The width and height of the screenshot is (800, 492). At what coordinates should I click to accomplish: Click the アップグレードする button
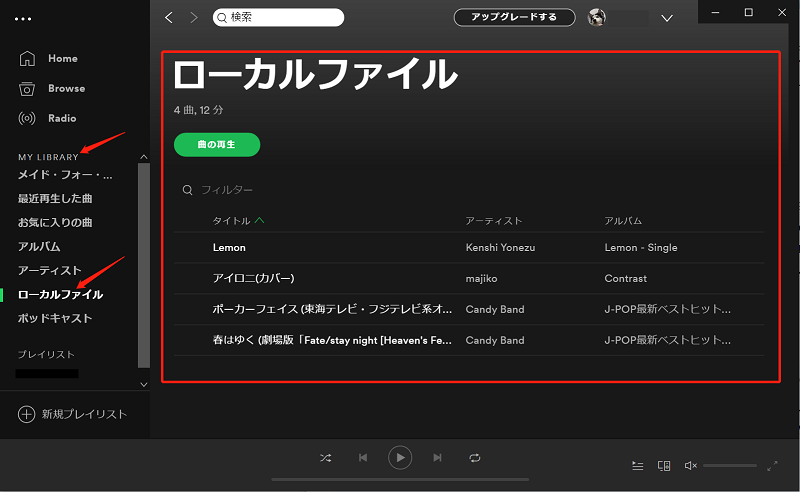[514, 17]
